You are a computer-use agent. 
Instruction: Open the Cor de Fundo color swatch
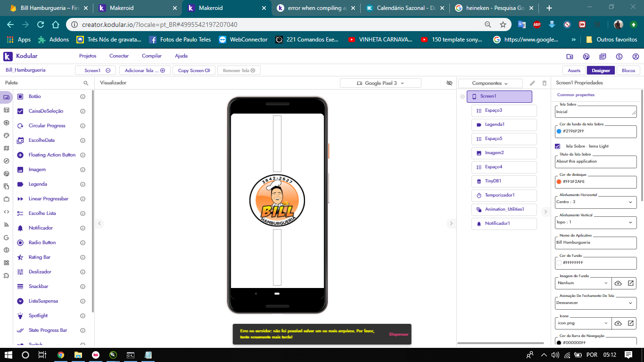tap(559, 263)
